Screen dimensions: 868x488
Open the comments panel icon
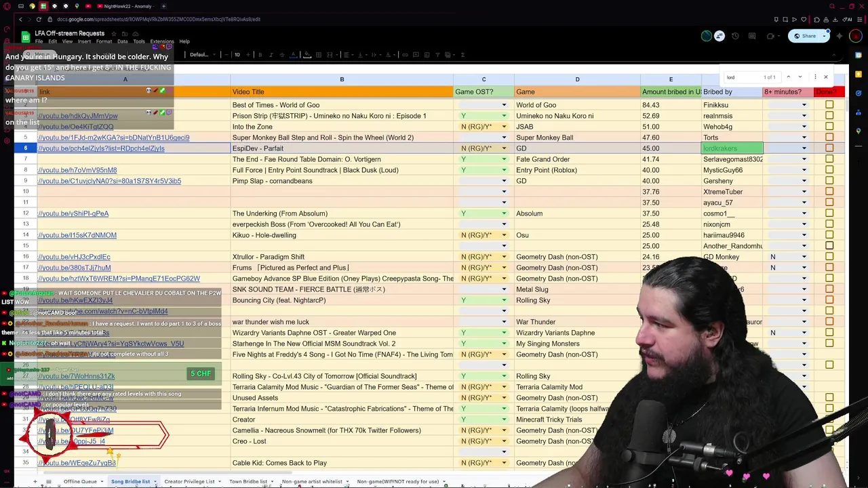(x=752, y=36)
